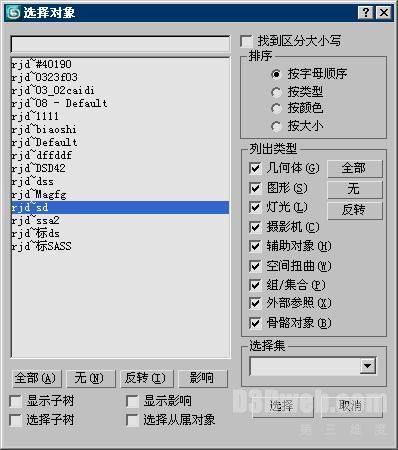Toggle 图形(S) checkbox
The width and height of the screenshot is (398, 450).
255,188
